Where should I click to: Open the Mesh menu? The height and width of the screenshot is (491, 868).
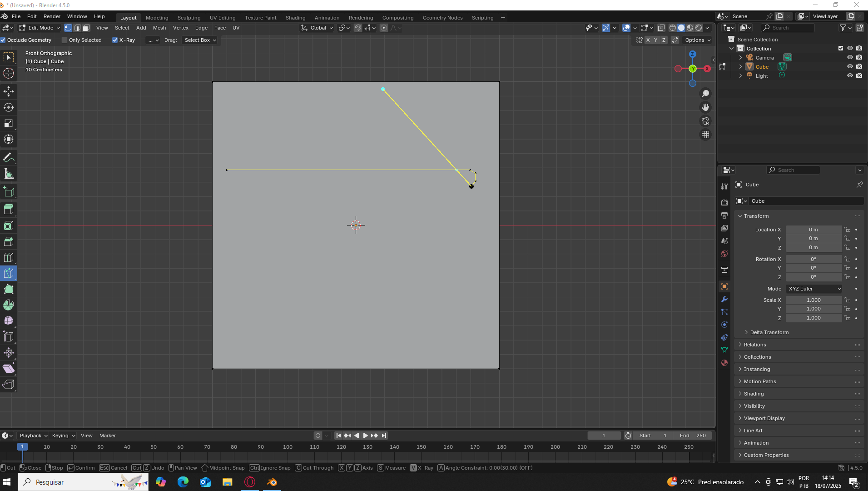[x=159, y=28]
